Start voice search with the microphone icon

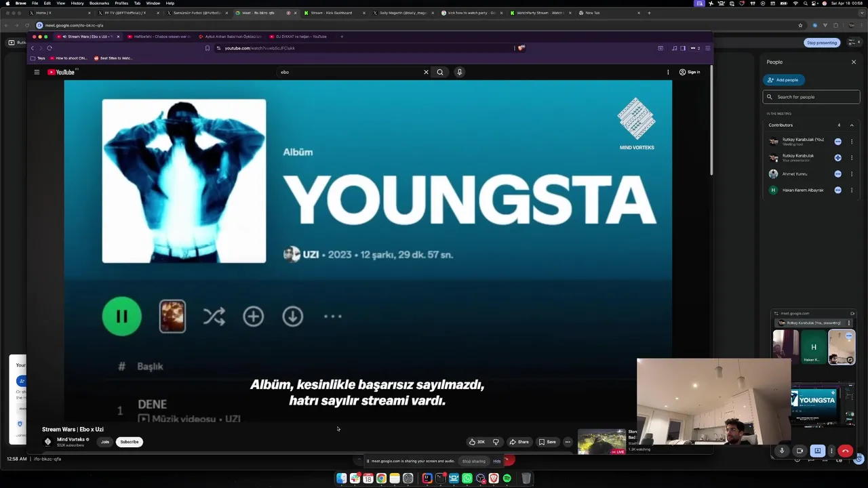[x=459, y=72]
